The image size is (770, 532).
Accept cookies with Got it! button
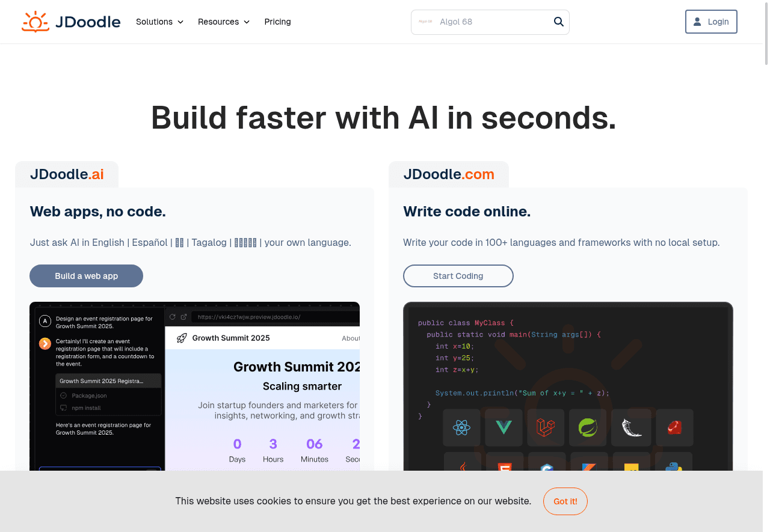coord(565,501)
